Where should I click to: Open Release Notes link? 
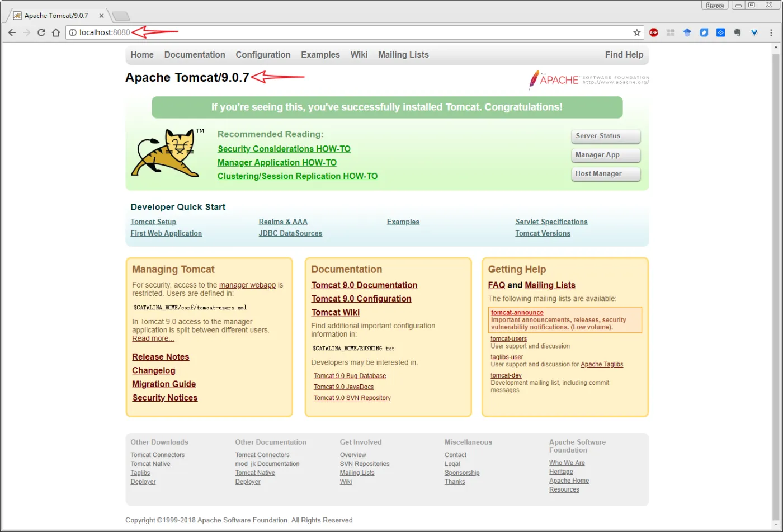tap(161, 357)
